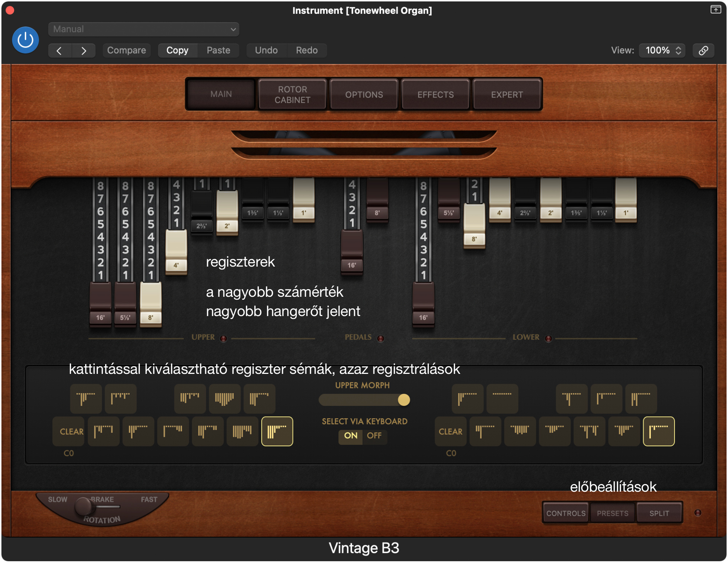
Task: Toggle the UPPER manual LED
Action: pyautogui.click(x=223, y=339)
